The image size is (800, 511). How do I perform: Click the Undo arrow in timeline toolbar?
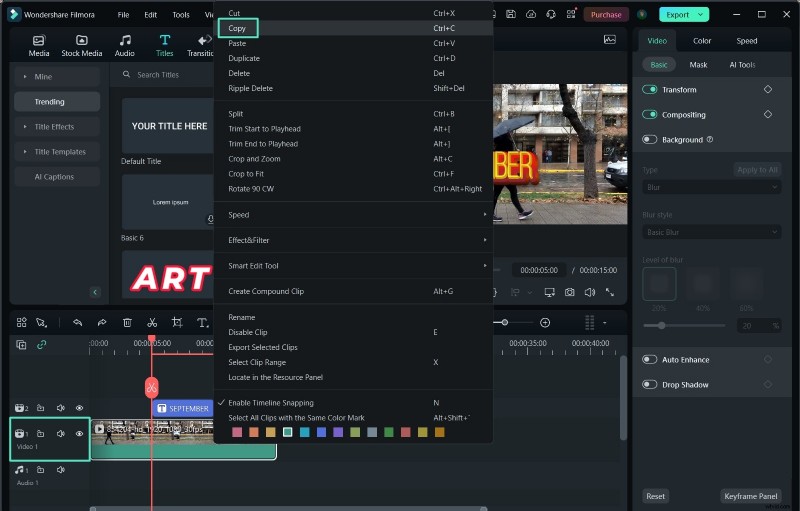tap(77, 322)
